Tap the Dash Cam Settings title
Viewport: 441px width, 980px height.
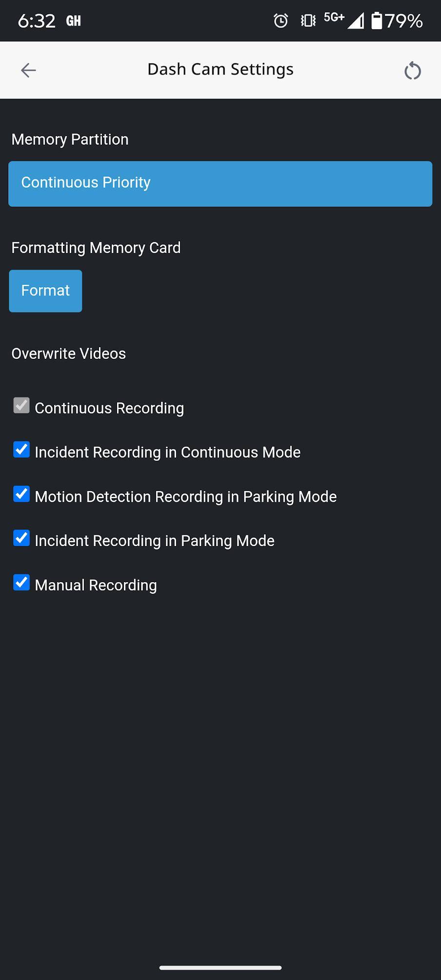pos(220,69)
